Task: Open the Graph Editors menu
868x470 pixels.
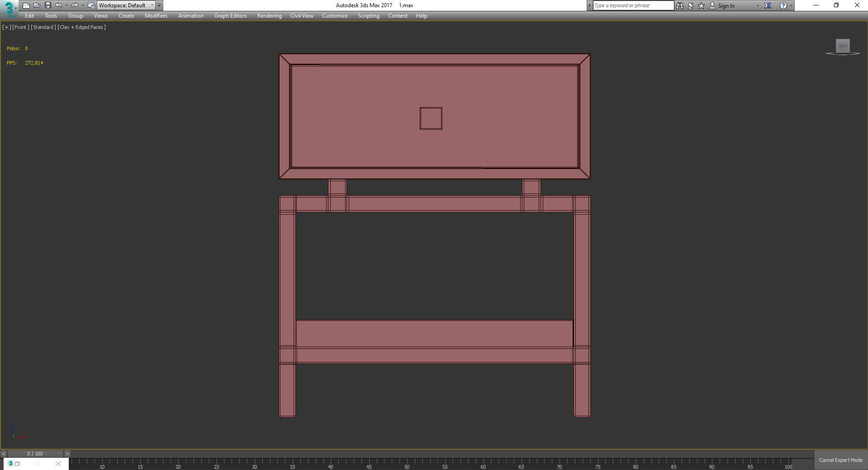Action: tap(230, 16)
